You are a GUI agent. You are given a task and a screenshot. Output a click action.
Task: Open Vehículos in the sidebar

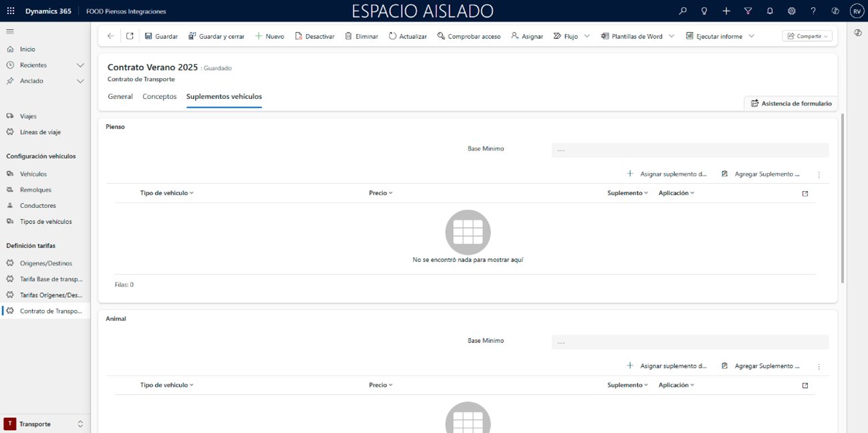click(33, 174)
